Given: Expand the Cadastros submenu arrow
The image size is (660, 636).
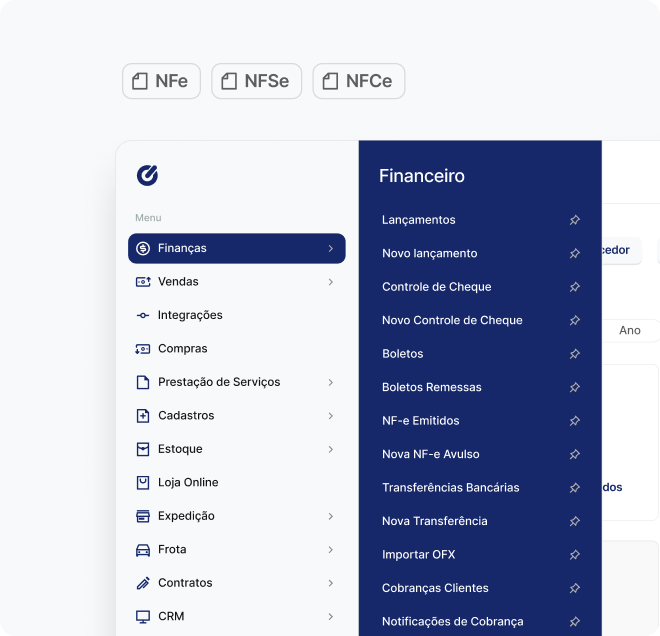Looking at the screenshot, I should coord(330,416).
